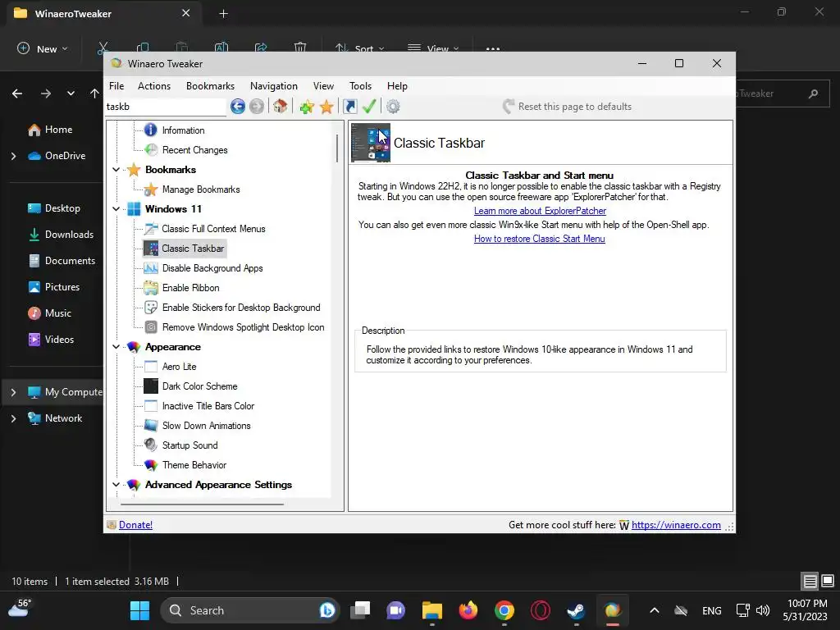Switch File Explorer to details view icon

tap(810, 581)
